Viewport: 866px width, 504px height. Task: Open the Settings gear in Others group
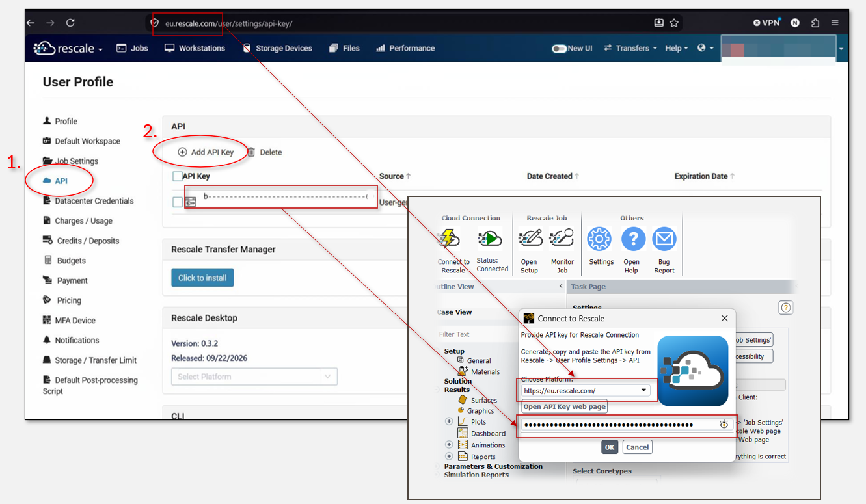click(599, 239)
